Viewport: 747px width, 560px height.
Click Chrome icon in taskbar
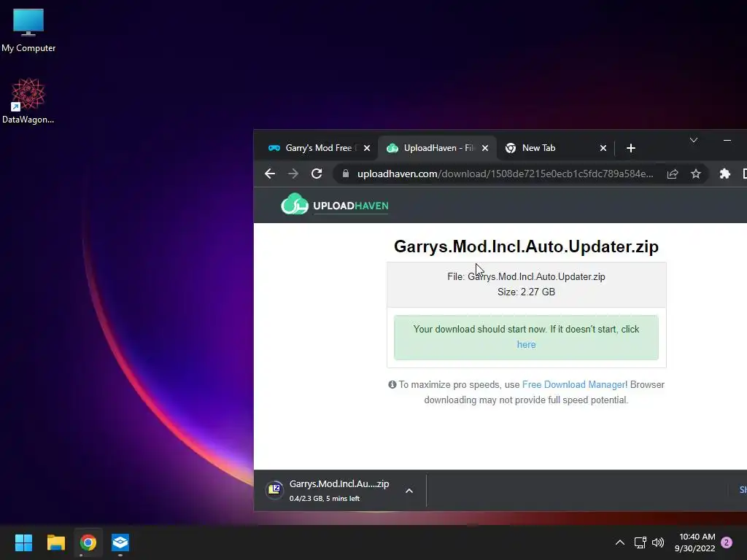point(88,542)
